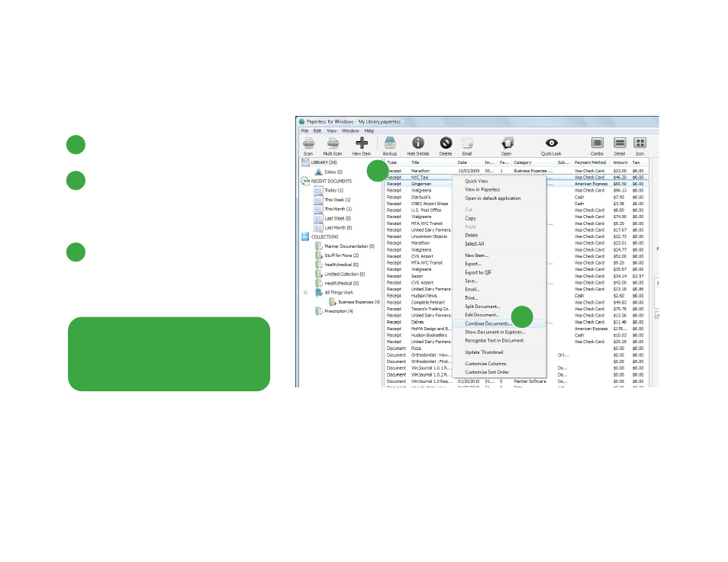Open the Edit menu

click(x=317, y=131)
